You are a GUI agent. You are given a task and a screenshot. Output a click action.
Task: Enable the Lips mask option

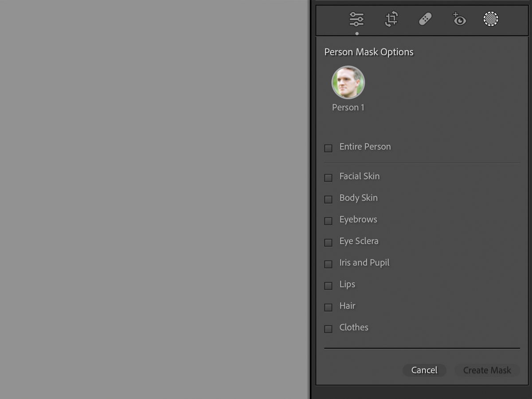[x=328, y=286]
